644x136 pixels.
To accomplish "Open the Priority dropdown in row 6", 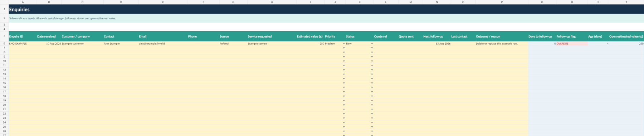I will point(344,44).
